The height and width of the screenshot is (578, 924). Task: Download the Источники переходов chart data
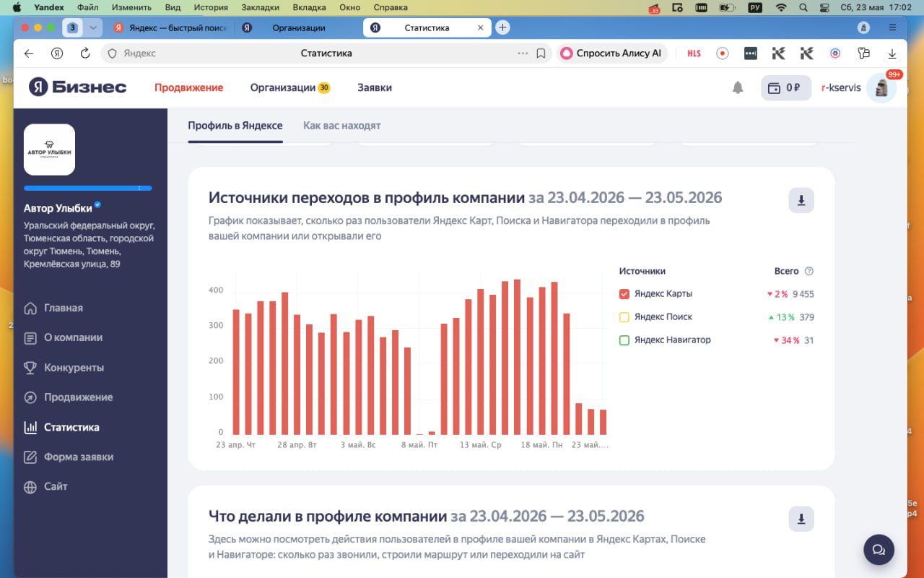pyautogui.click(x=801, y=201)
